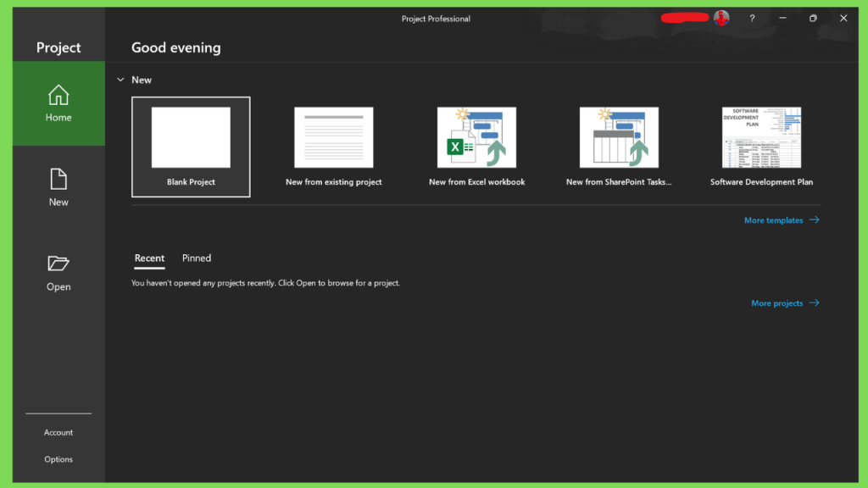Viewport: 868px width, 488px height.
Task: Click the More templates arrow icon
Action: click(x=815, y=220)
